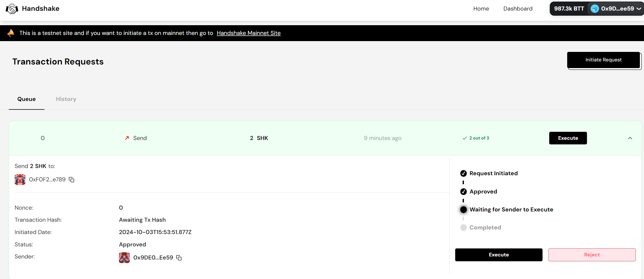Screen dimensions: 644x279
Task: Click the blue wallet network icon
Action: 595,9
